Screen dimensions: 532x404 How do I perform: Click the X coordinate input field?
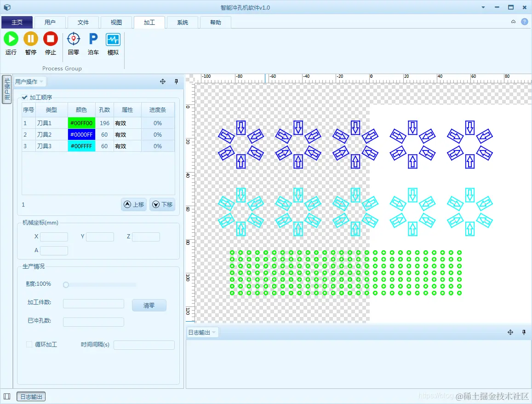coord(54,237)
